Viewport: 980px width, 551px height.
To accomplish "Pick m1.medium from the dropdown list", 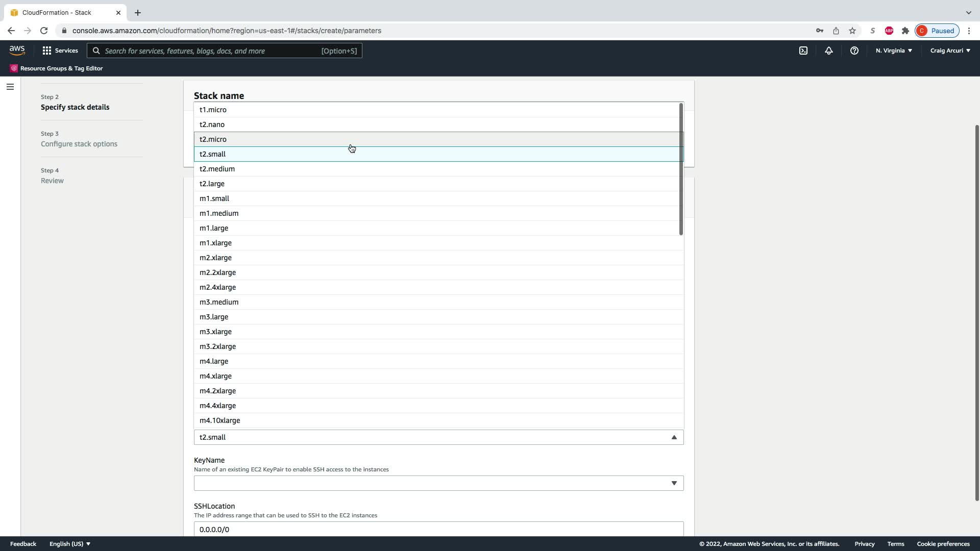I will click(219, 213).
